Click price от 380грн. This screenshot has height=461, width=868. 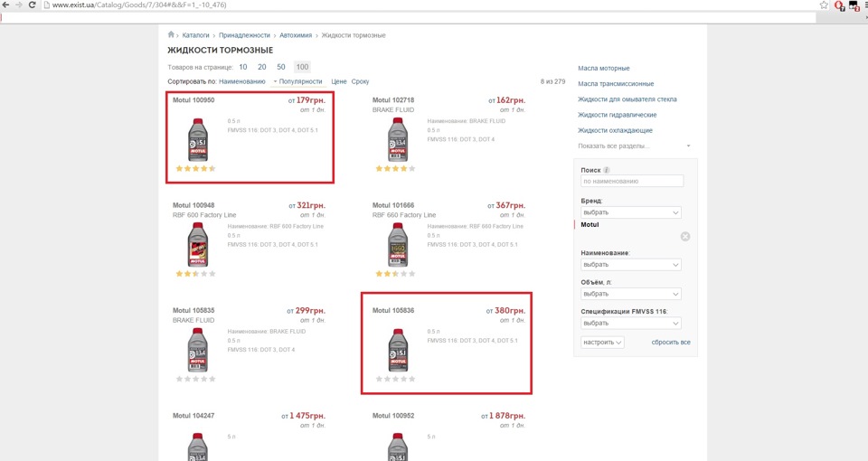pyautogui.click(x=505, y=310)
